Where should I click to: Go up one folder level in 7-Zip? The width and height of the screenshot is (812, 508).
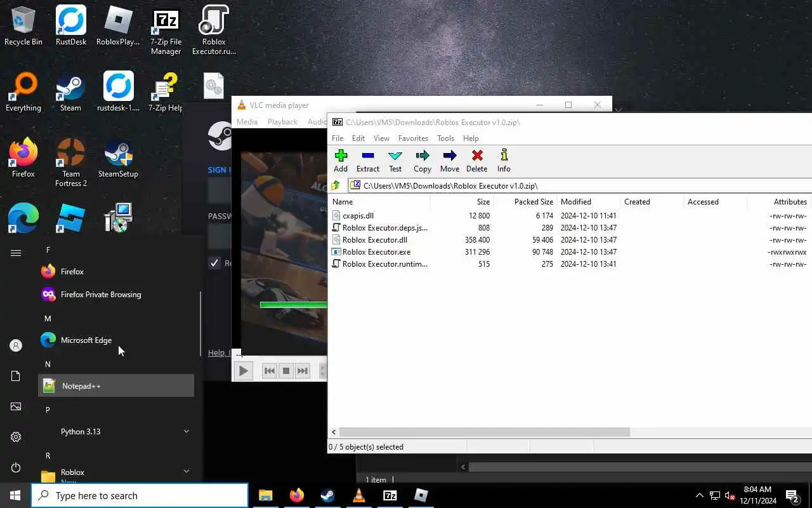[336, 185]
